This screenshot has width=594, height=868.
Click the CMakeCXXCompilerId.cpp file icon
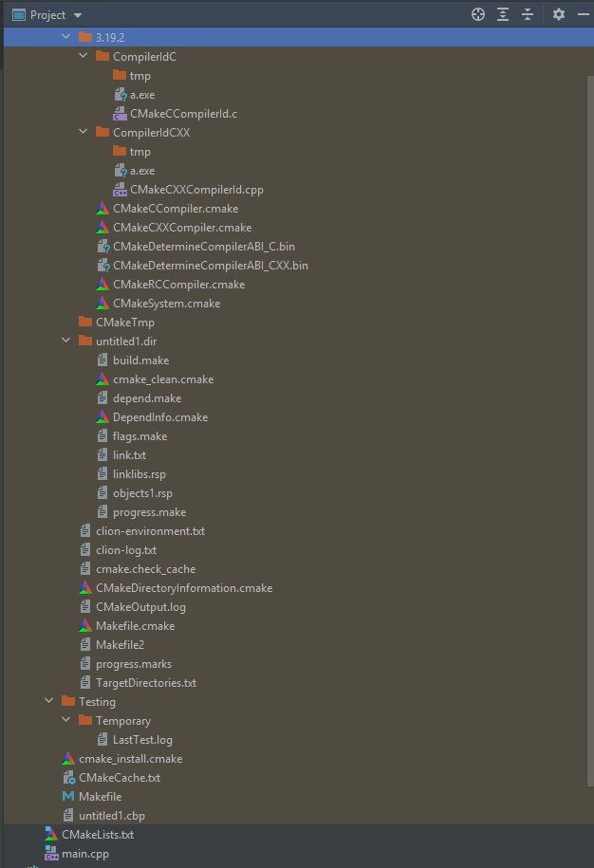point(120,190)
